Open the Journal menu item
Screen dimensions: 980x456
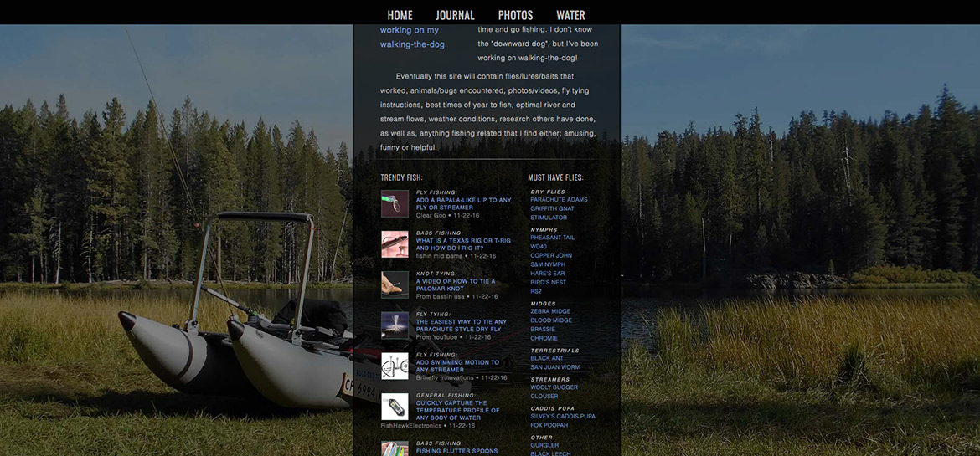coord(455,15)
